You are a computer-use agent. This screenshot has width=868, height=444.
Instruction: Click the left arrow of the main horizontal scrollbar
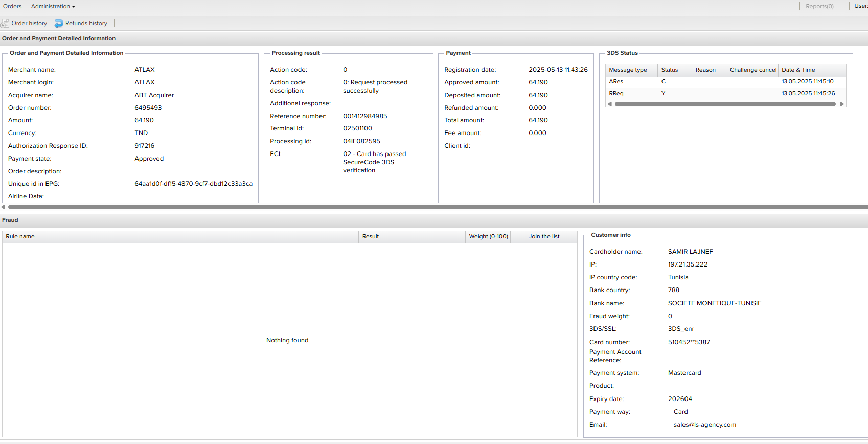pos(3,207)
